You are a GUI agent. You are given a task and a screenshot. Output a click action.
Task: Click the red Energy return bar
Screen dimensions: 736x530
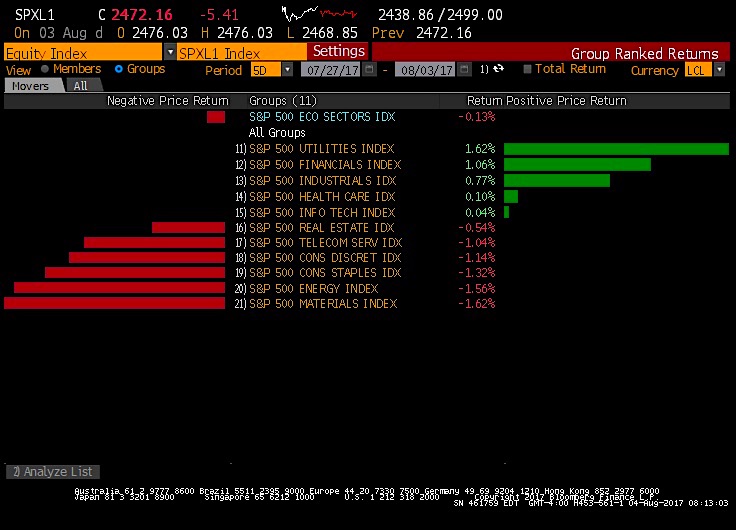(120, 288)
